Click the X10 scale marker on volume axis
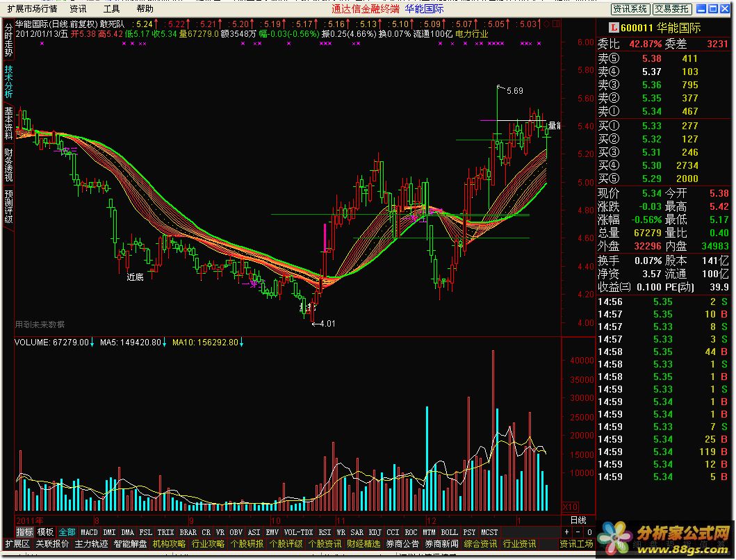Viewport: 736px width, 560px height. [x=571, y=507]
